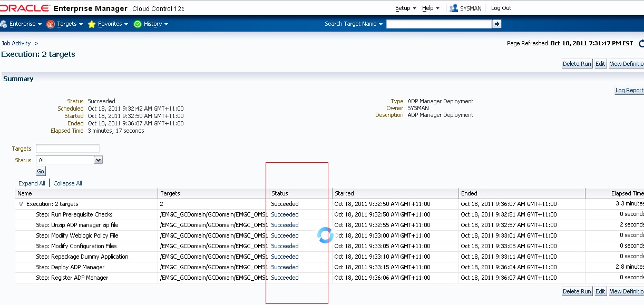The height and width of the screenshot is (305, 644).
Task: Click the SYSMAN user icon
Action: tap(454, 8)
